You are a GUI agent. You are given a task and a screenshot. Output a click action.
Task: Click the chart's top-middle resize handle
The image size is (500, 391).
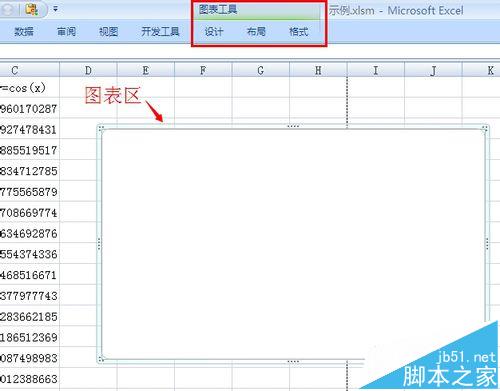[293, 126]
